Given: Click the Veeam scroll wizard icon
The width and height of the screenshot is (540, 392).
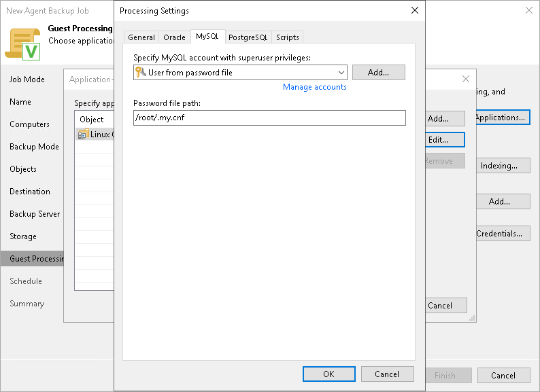Looking at the screenshot, I should coord(22,44).
